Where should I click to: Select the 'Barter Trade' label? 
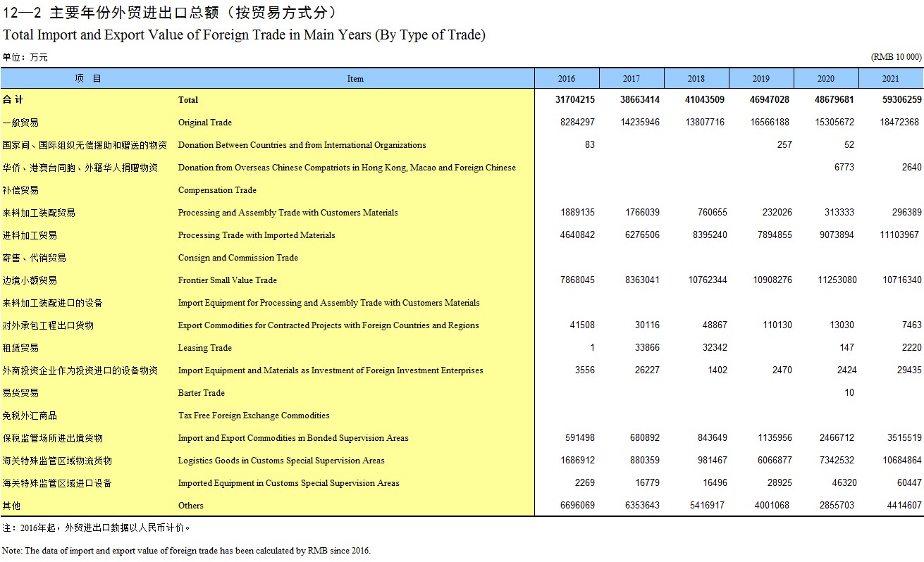pyautogui.click(x=202, y=393)
